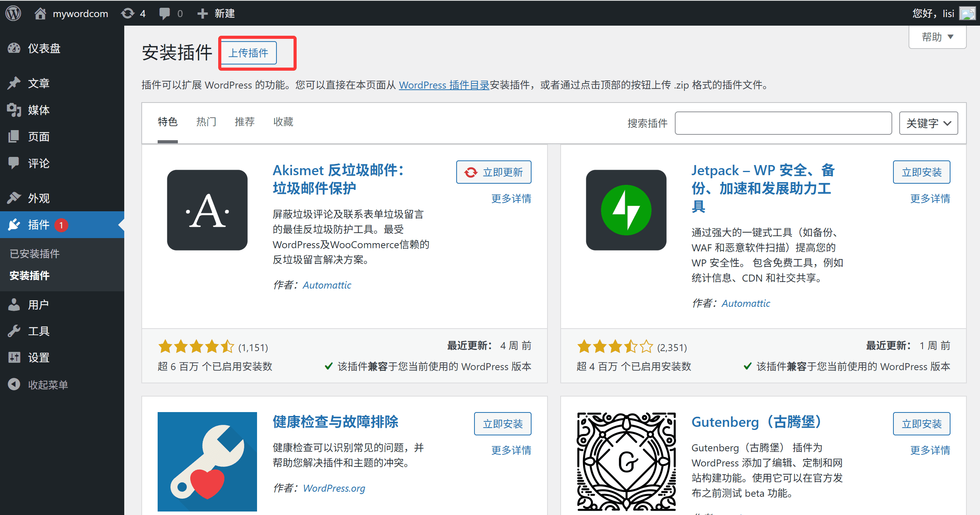
Task: Open 仪表盘 dashboard in the sidebar
Action: tap(44, 48)
